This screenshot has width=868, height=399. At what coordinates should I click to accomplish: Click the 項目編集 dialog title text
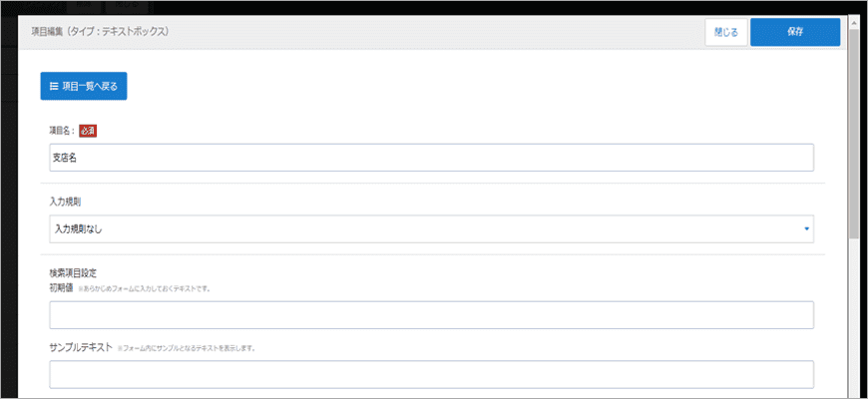[100, 32]
